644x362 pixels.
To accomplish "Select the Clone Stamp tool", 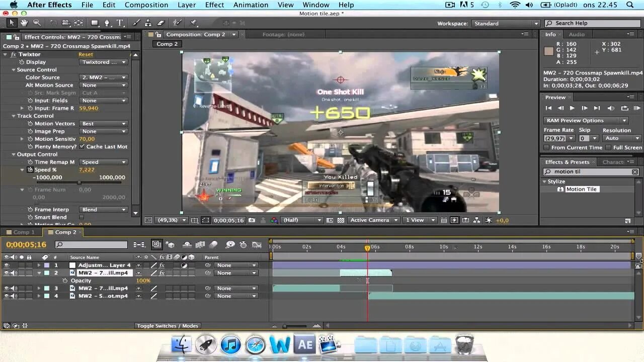I will (148, 23).
